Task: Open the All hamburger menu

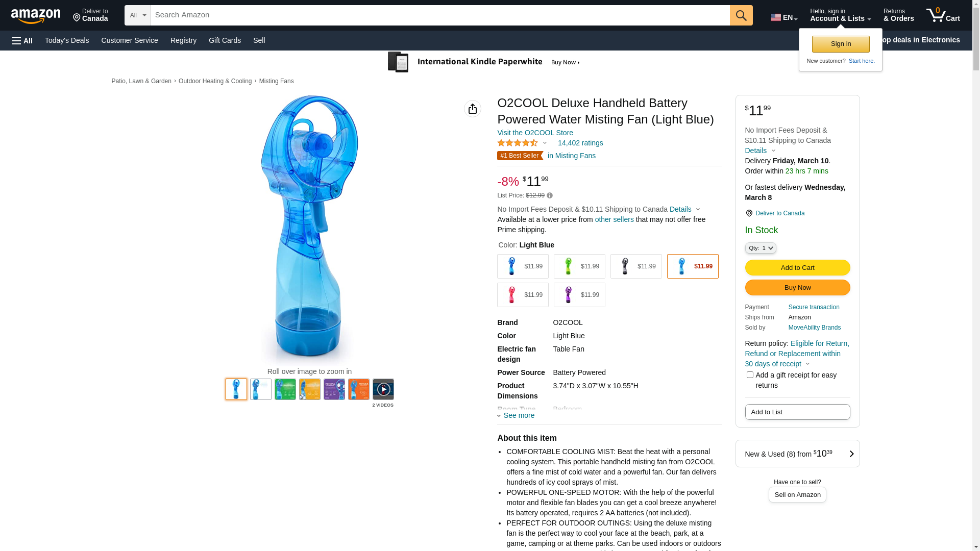Action: [22, 40]
